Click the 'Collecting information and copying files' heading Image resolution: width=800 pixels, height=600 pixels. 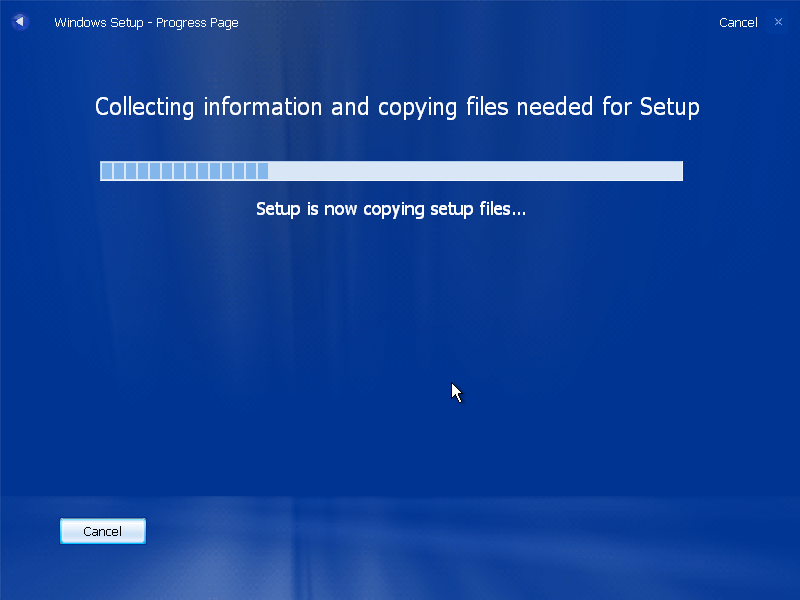pos(397,108)
